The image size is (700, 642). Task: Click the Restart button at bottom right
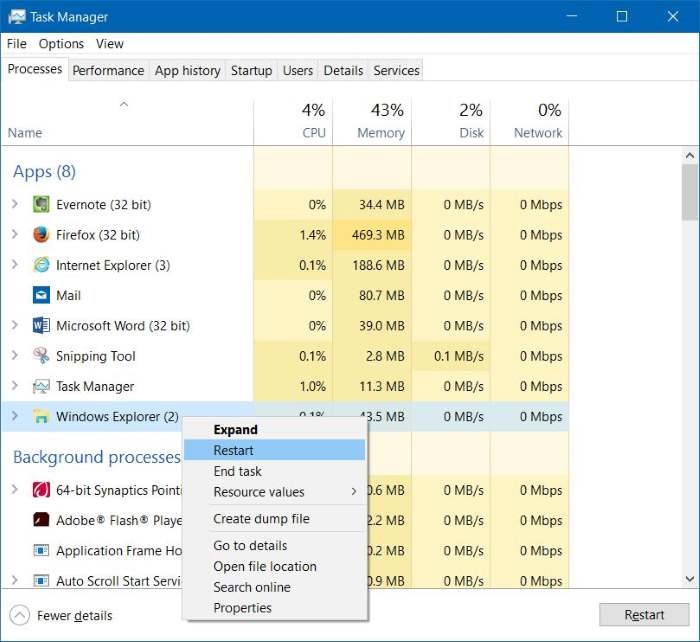644,615
